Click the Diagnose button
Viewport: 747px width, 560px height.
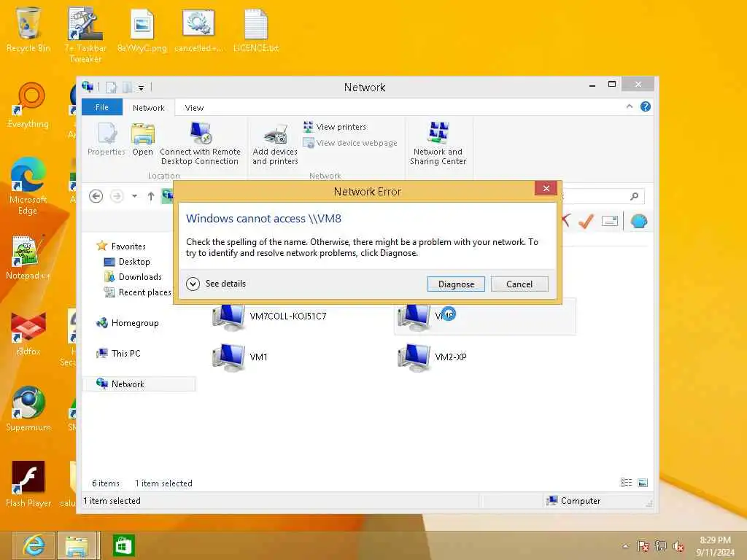[x=456, y=284]
